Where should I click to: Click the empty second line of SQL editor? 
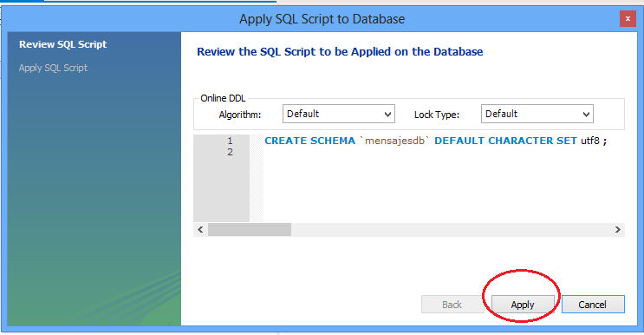click(x=444, y=152)
